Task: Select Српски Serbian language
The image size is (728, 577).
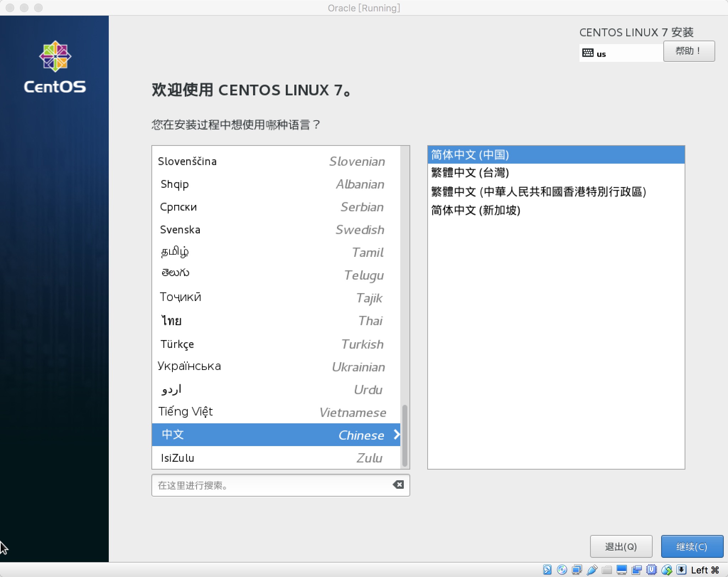Action: (276, 207)
